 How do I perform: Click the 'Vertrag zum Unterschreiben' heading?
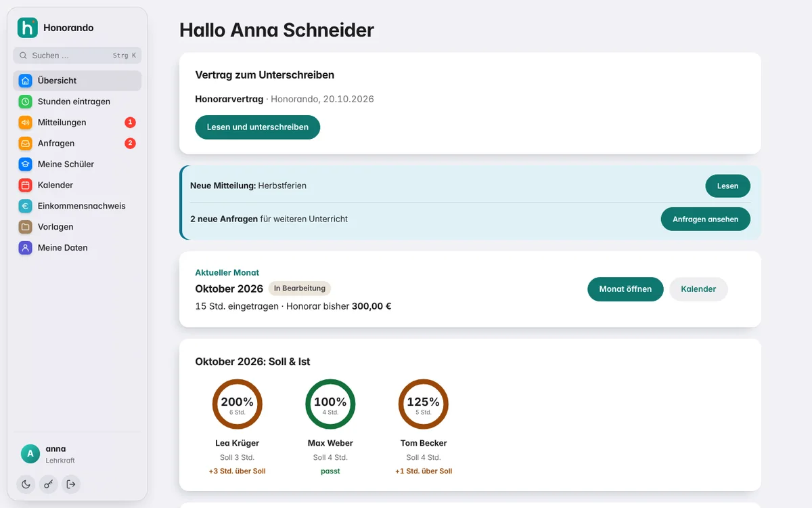click(x=265, y=75)
